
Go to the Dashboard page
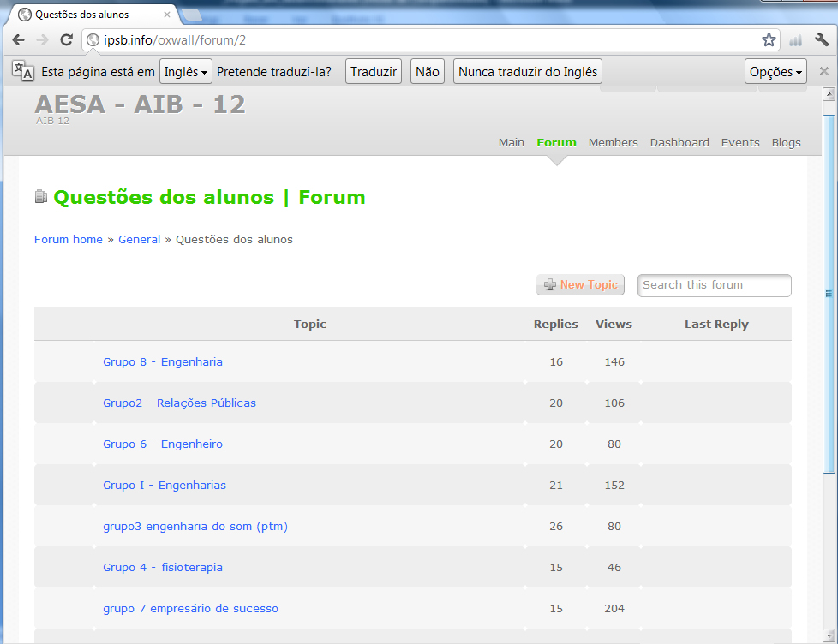coord(679,143)
